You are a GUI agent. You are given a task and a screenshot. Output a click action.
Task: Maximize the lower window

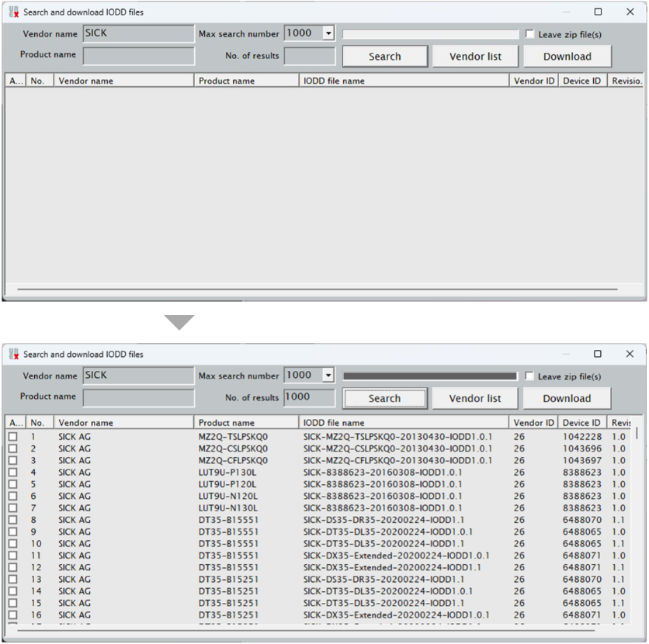click(x=598, y=354)
